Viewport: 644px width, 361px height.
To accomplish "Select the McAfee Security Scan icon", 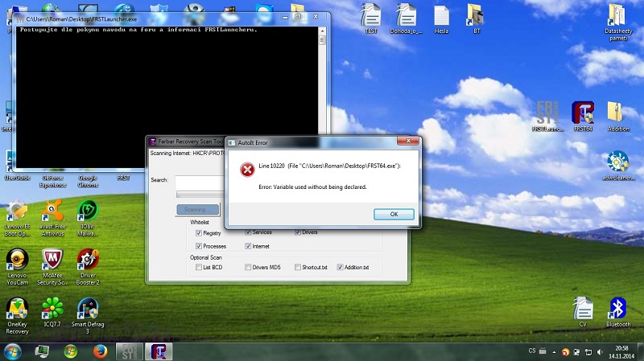I will (52, 267).
